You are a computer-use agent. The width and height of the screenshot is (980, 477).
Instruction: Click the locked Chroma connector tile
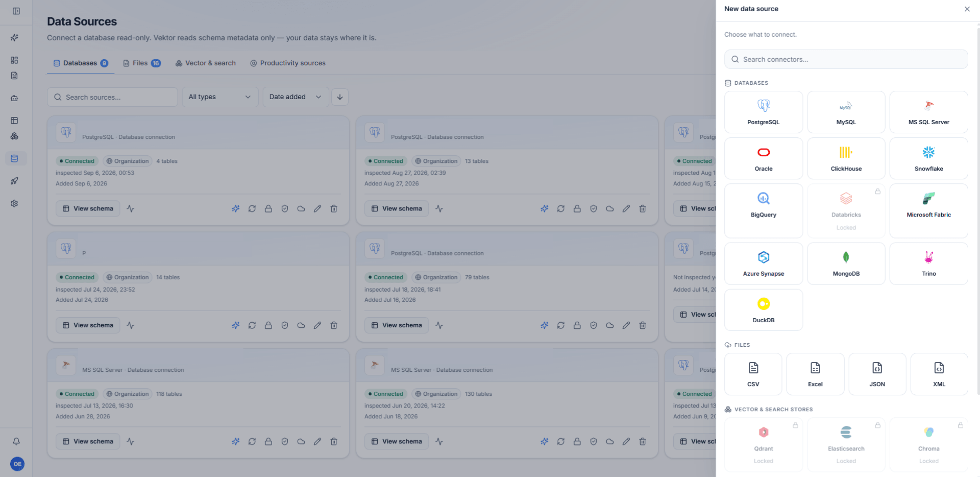[x=928, y=445]
